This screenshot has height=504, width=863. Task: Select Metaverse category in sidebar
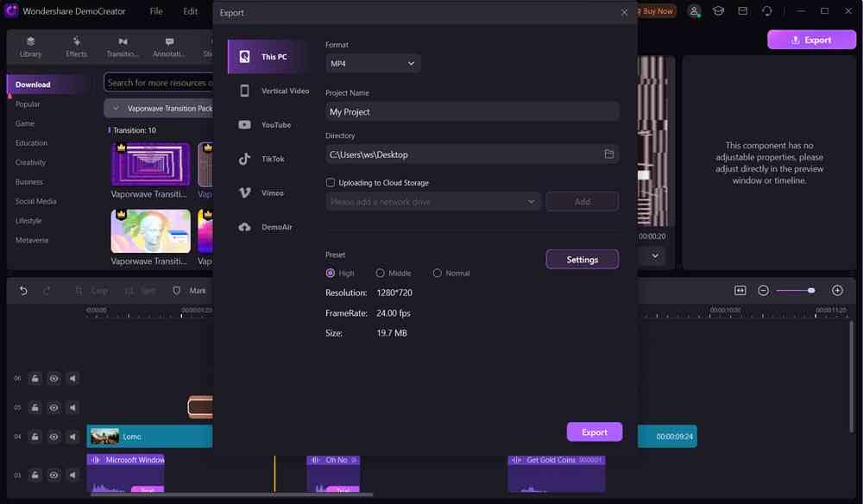click(x=32, y=240)
